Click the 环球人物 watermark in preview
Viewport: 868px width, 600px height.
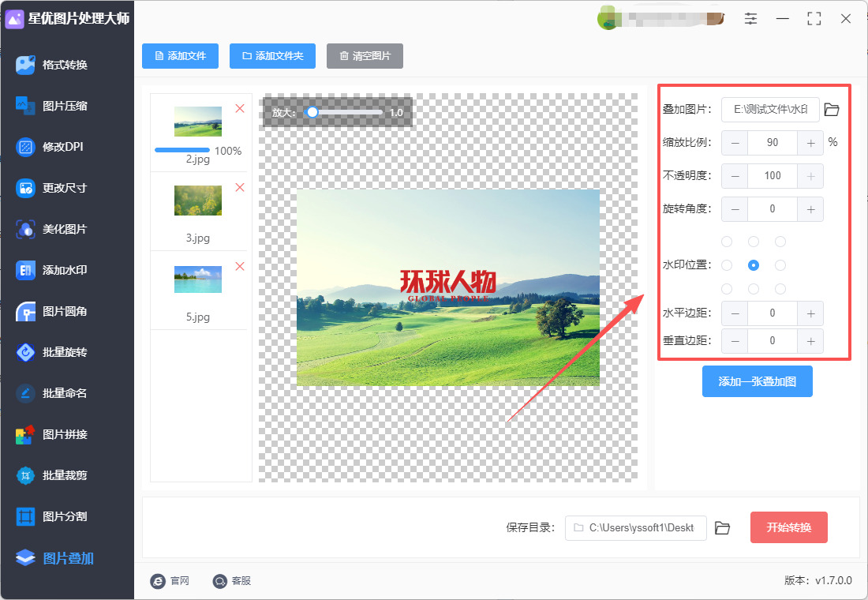click(448, 286)
